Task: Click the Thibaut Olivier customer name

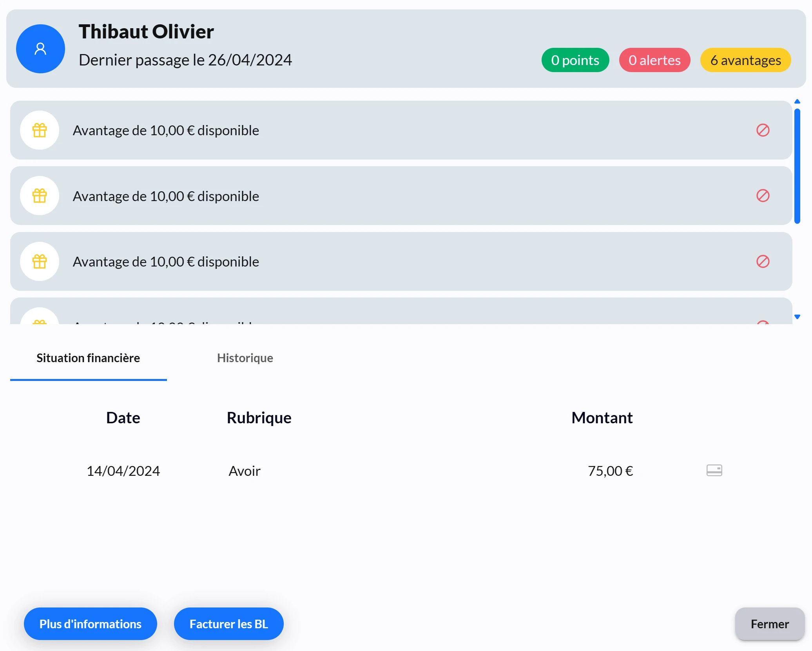Action: click(x=146, y=31)
